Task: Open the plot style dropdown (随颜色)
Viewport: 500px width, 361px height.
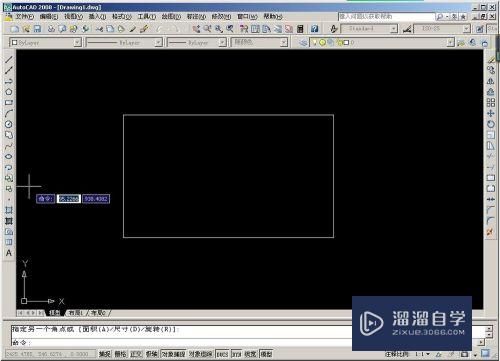Action: [x=284, y=43]
